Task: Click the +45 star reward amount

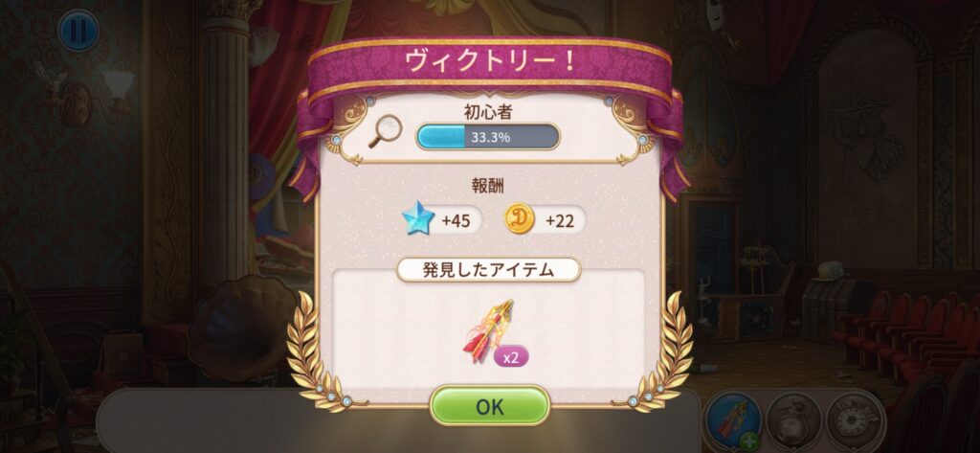Action: [x=456, y=221]
